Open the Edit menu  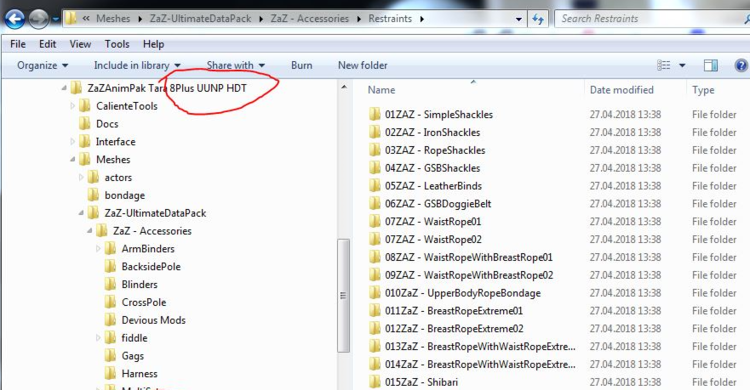[47, 44]
